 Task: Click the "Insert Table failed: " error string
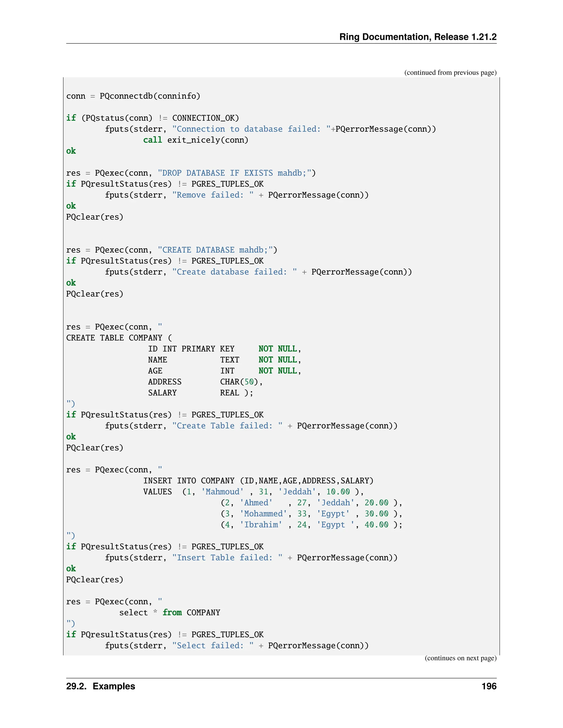[227, 558]
